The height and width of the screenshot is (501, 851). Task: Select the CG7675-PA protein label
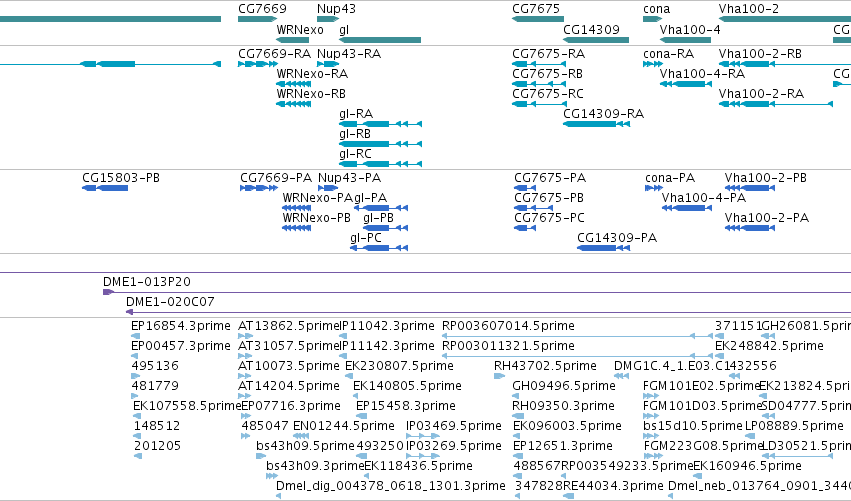pos(550,178)
